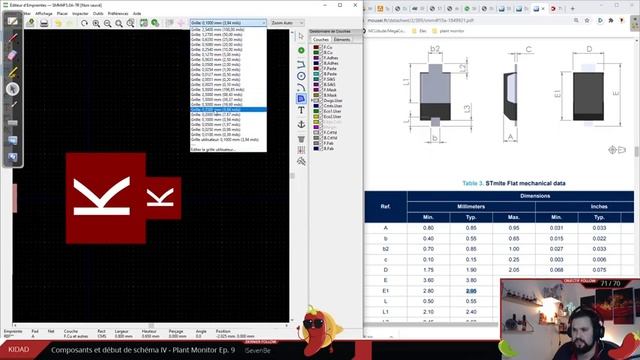
Task: Click the F.Cu layer color swatch
Action: (316, 47)
